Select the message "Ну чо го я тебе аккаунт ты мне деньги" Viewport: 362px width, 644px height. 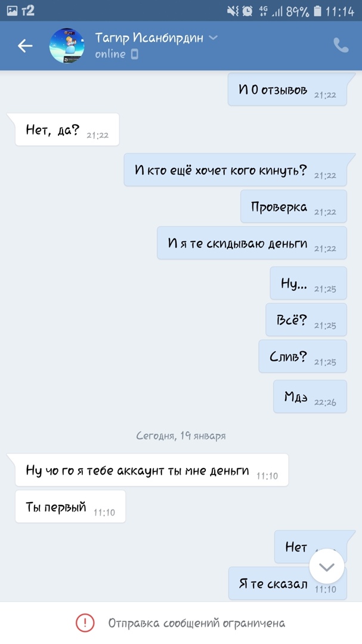pos(151,470)
